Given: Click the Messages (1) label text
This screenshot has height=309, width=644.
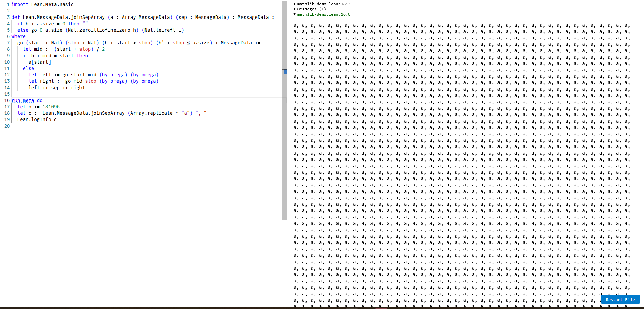Looking at the screenshot, I should point(311,9).
